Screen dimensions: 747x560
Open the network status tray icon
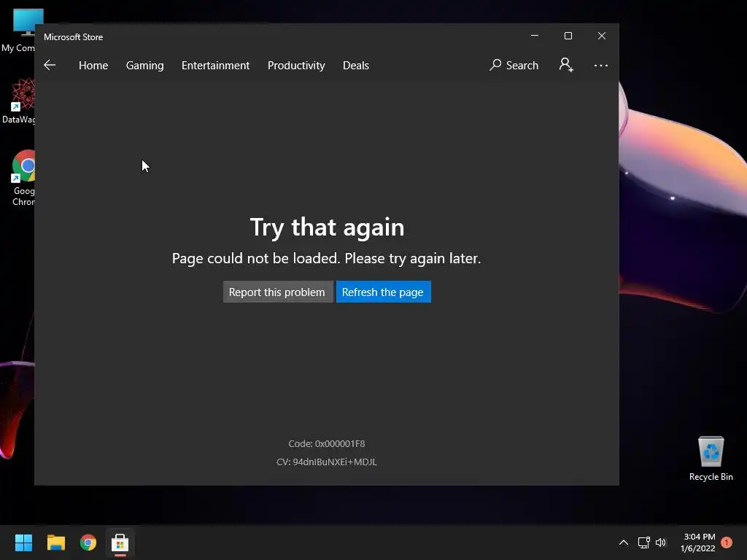pos(643,542)
